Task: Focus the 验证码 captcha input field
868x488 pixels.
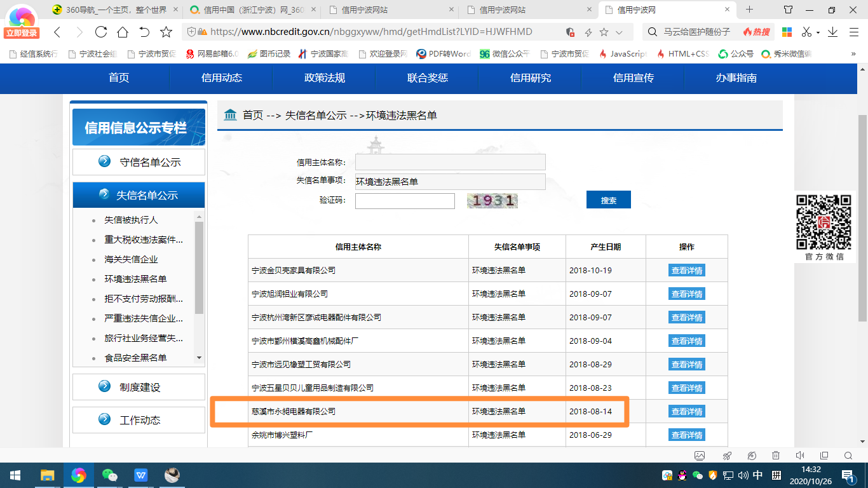Action: pos(405,201)
